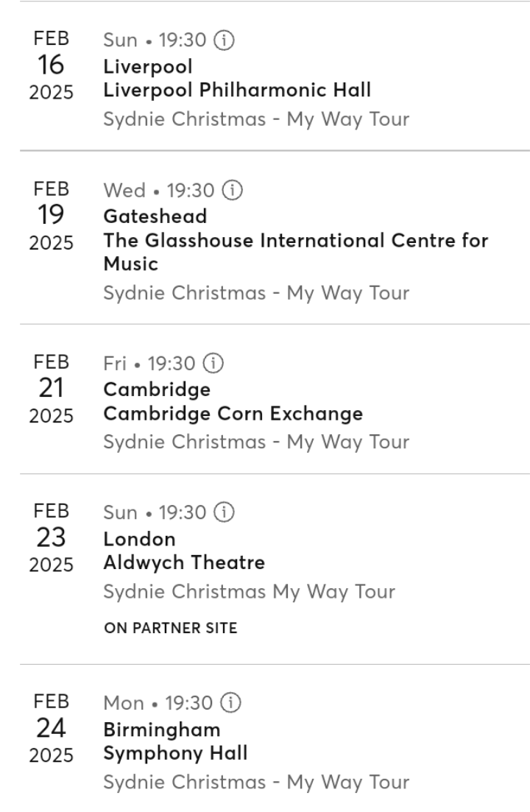Screen dimensions: 530x812
Task: Select the FEB 19 2025 date block
Action: [52, 216]
